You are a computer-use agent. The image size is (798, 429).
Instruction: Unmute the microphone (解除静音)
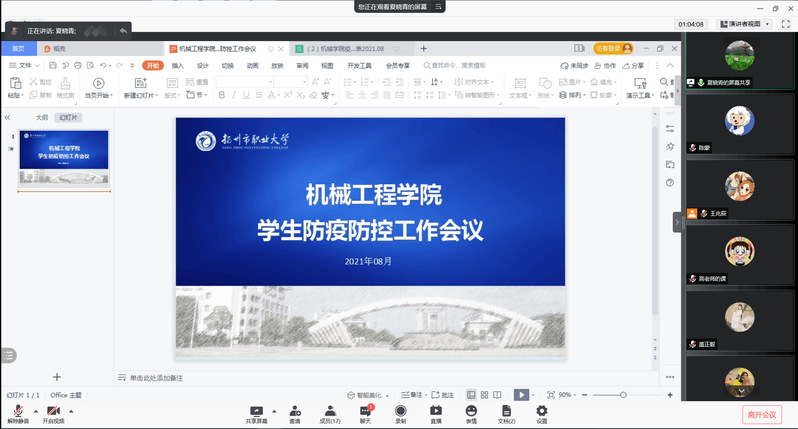click(19, 411)
